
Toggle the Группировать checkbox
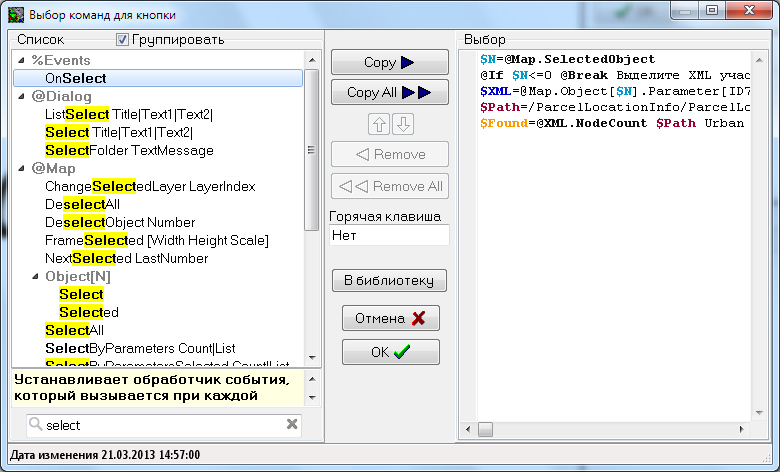tap(123, 40)
